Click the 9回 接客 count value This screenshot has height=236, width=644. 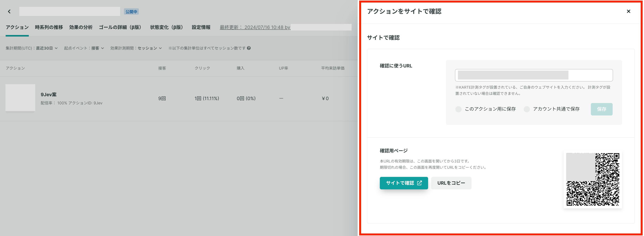162,98
